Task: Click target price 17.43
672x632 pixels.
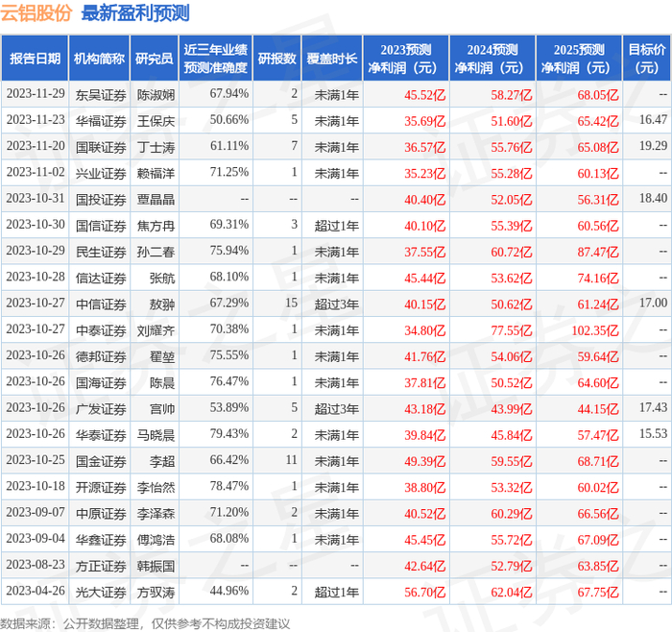Action: pos(653,407)
